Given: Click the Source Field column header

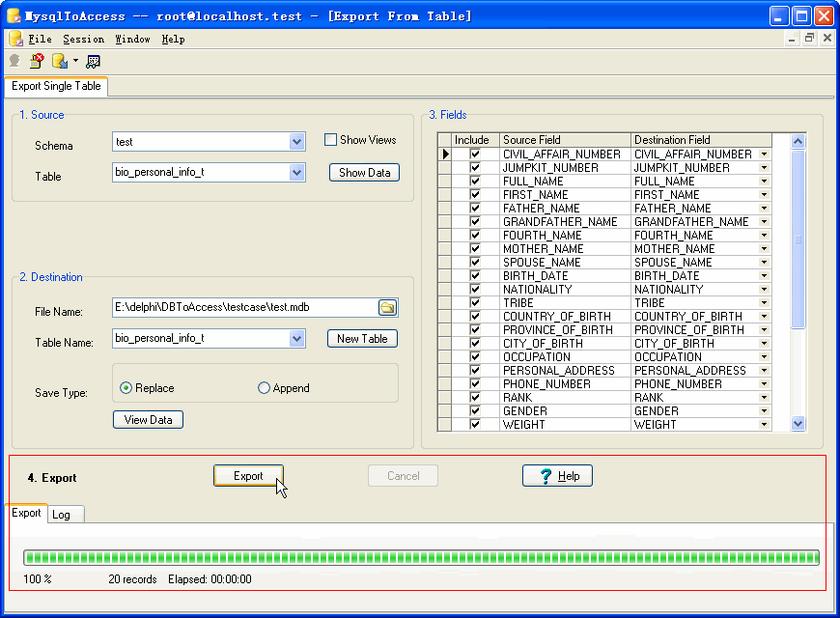Looking at the screenshot, I should click(x=565, y=140).
